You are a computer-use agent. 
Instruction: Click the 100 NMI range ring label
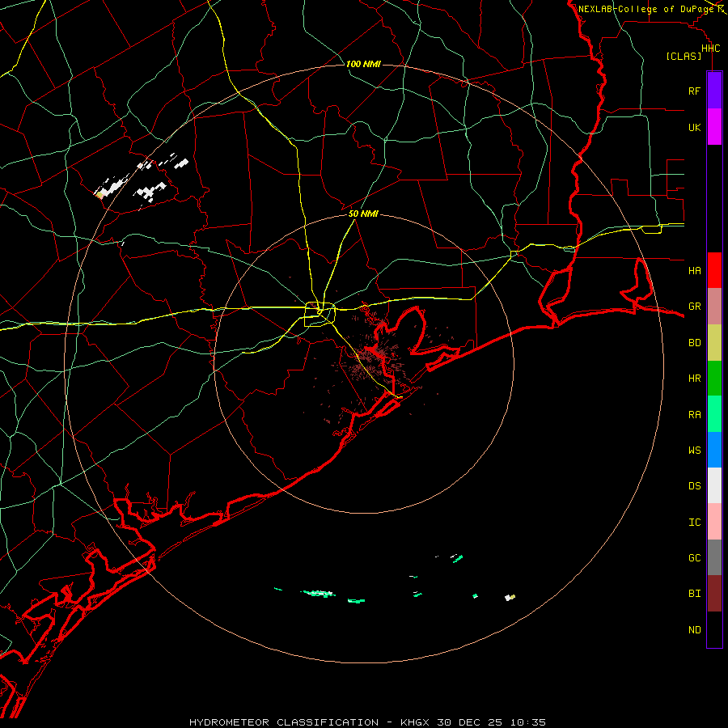pyautogui.click(x=363, y=64)
